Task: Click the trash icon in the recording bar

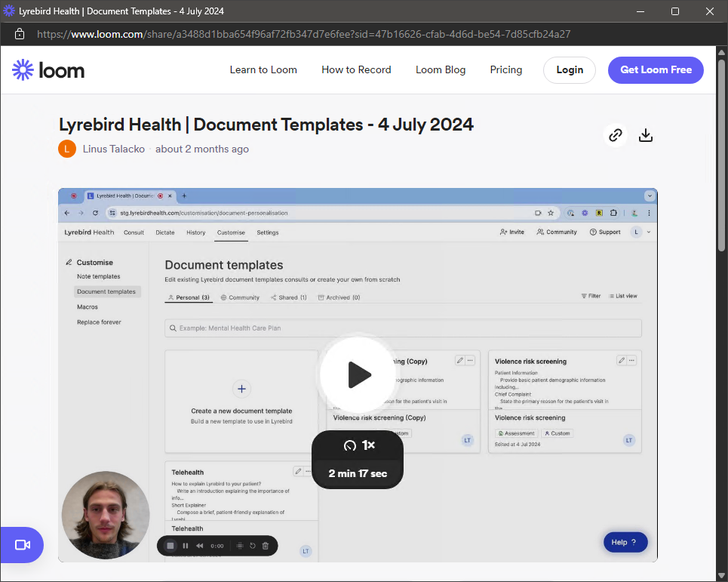Action: pos(266,546)
